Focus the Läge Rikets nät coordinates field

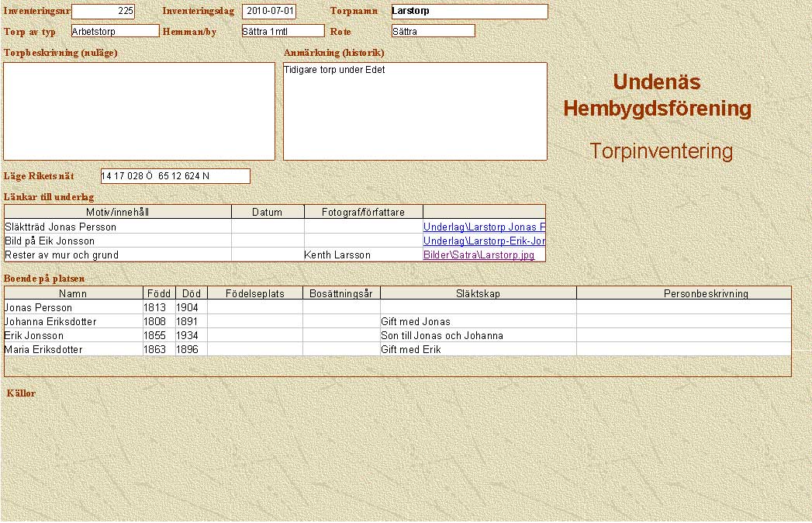(x=175, y=176)
